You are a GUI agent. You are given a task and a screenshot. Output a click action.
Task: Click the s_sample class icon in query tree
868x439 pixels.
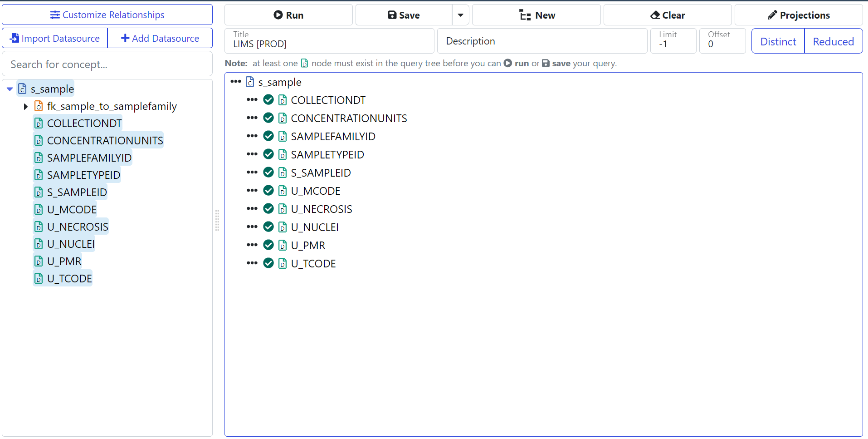250,82
